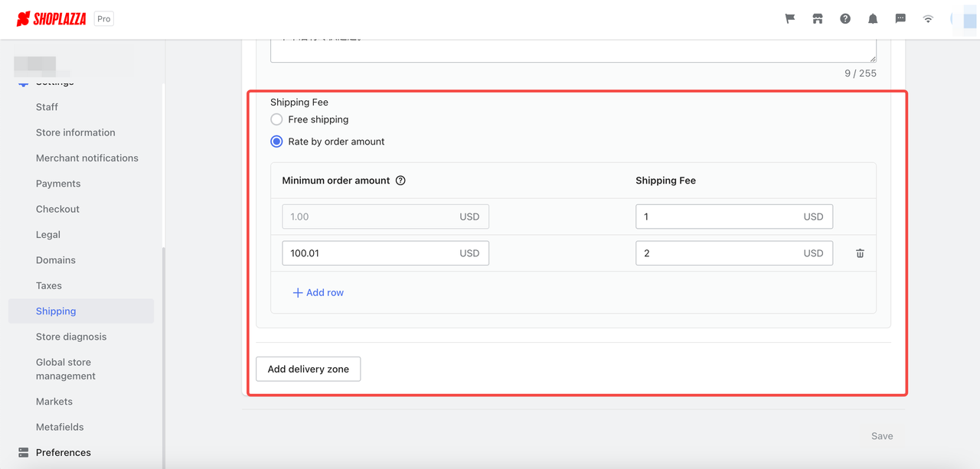Screen dimensions: 980x469
Task: Open Payments settings
Action: pyautogui.click(x=58, y=184)
